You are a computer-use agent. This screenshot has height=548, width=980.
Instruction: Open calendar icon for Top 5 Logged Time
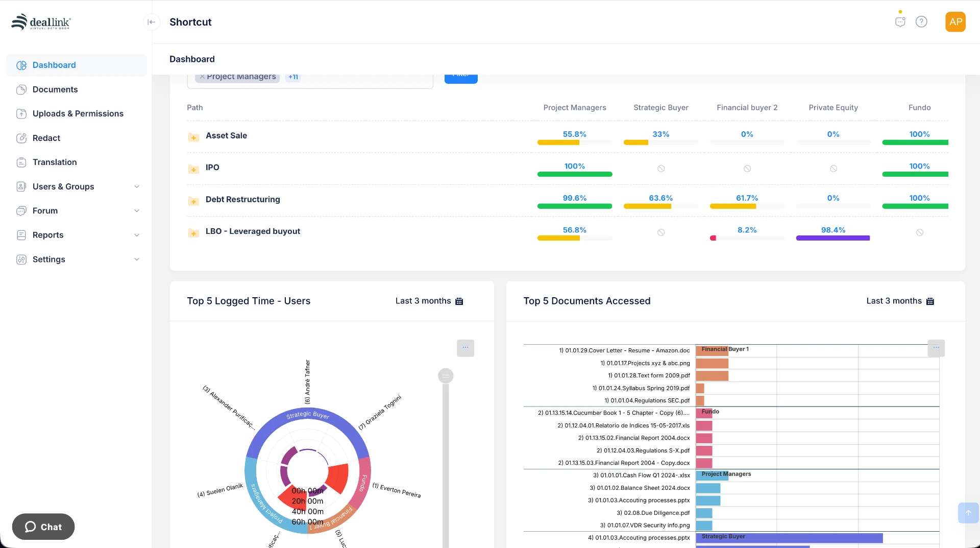pyautogui.click(x=459, y=301)
